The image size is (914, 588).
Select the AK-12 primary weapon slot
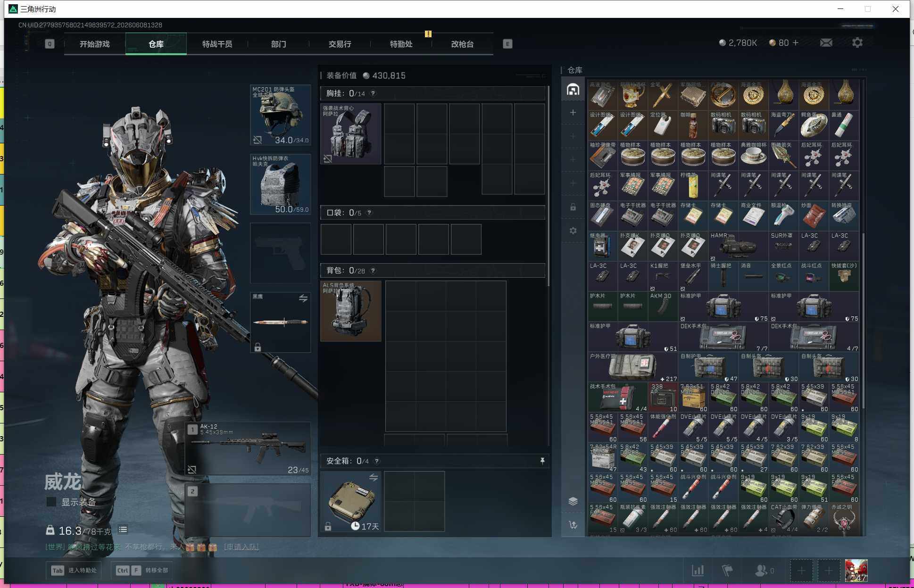coord(248,448)
